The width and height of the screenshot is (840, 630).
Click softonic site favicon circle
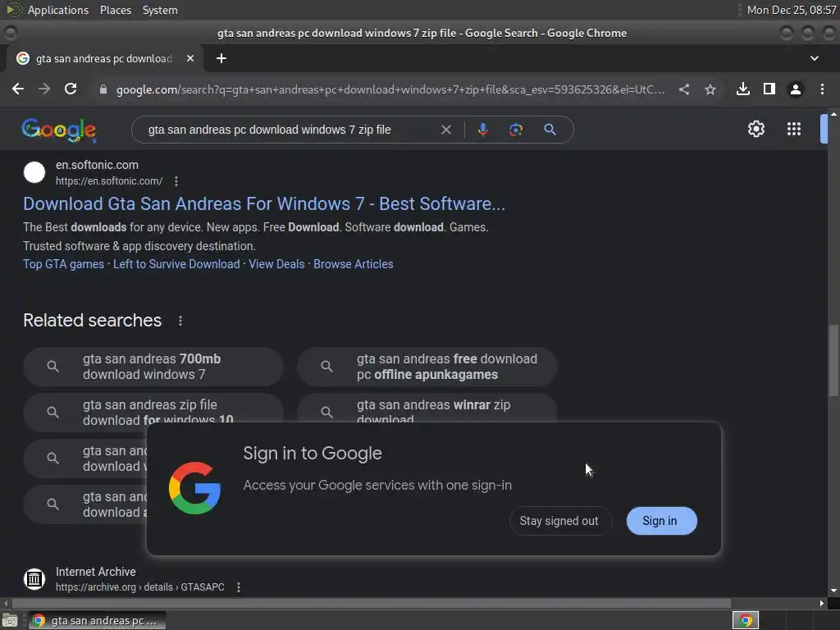pyautogui.click(x=34, y=172)
